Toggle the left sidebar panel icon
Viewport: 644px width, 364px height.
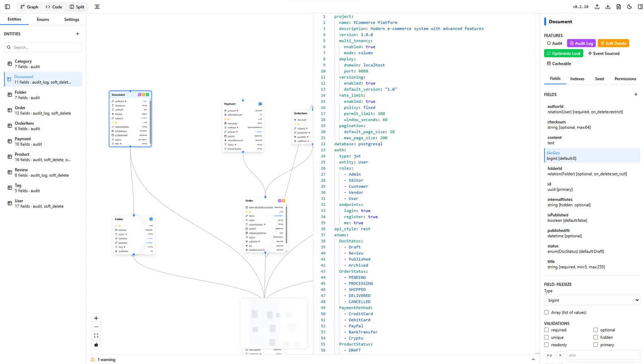tap(7, 7)
